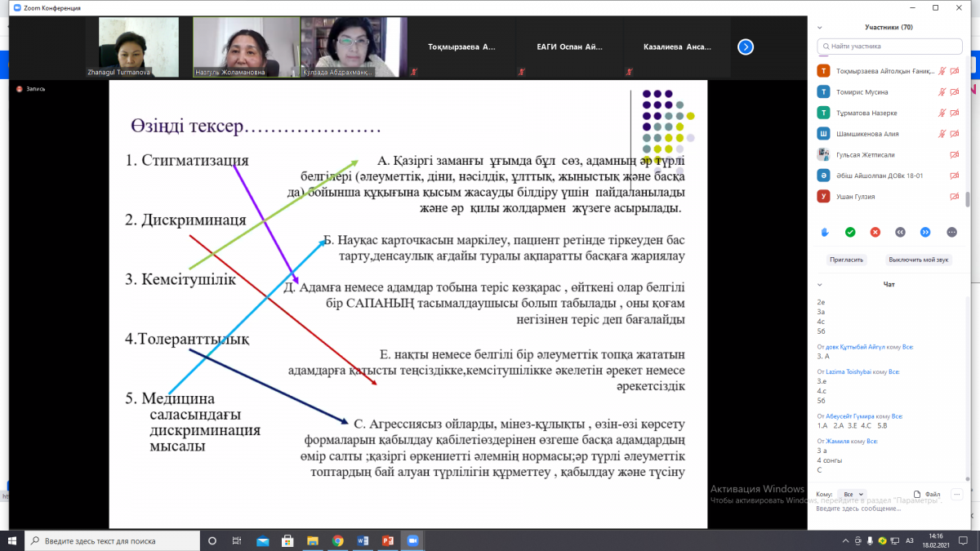Toggle camera icon for Ушан Гулзия
Screen dimensions: 980x551
tap(954, 196)
